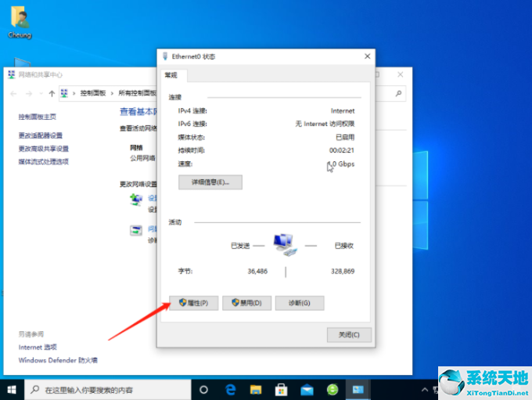
Task: Open Cortana circle icon on taskbar
Action: [x=203, y=390]
